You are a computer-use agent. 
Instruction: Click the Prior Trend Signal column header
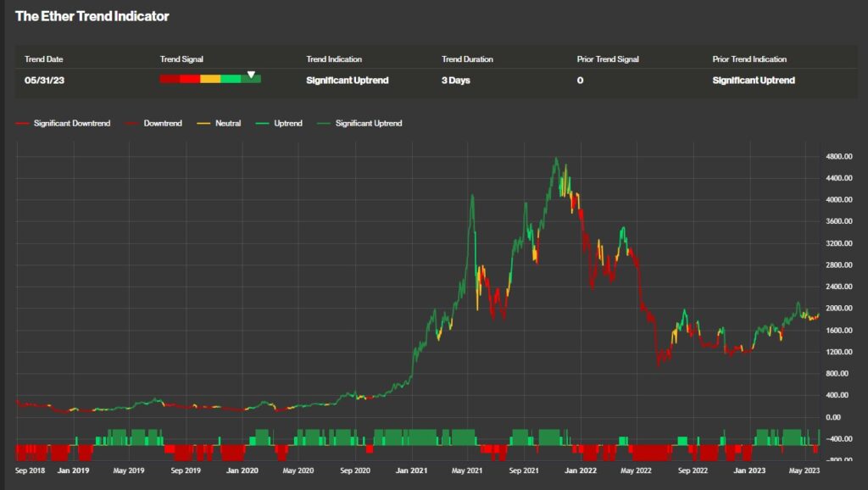[x=608, y=59]
